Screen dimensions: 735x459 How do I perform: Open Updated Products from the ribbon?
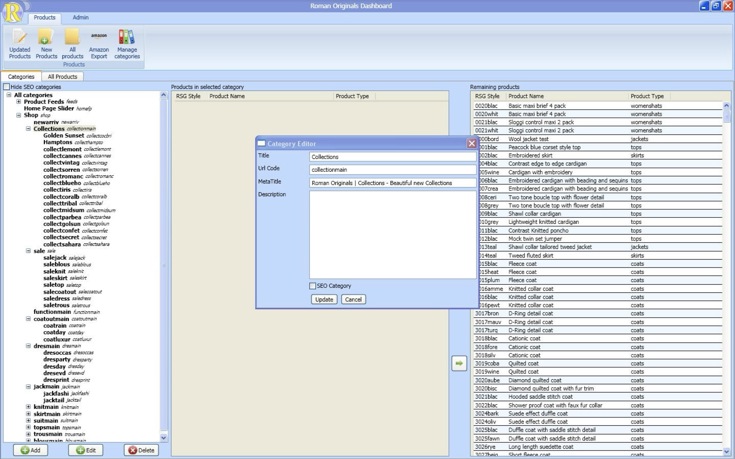[20, 44]
